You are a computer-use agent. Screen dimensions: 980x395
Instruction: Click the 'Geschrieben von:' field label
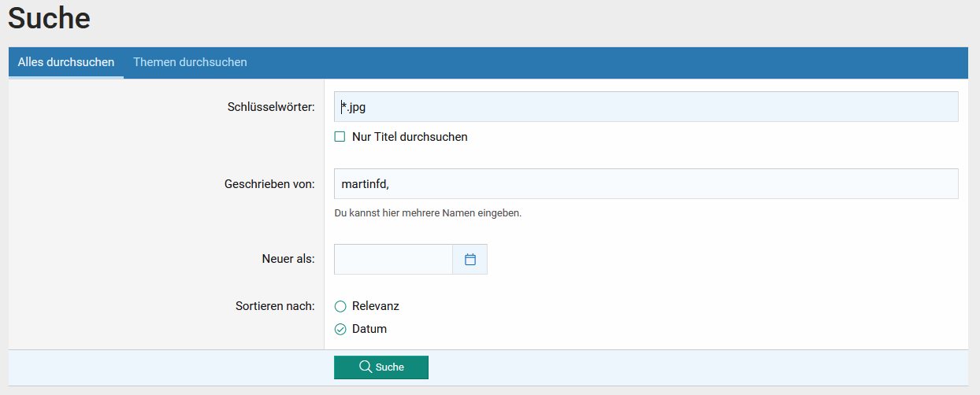269,184
